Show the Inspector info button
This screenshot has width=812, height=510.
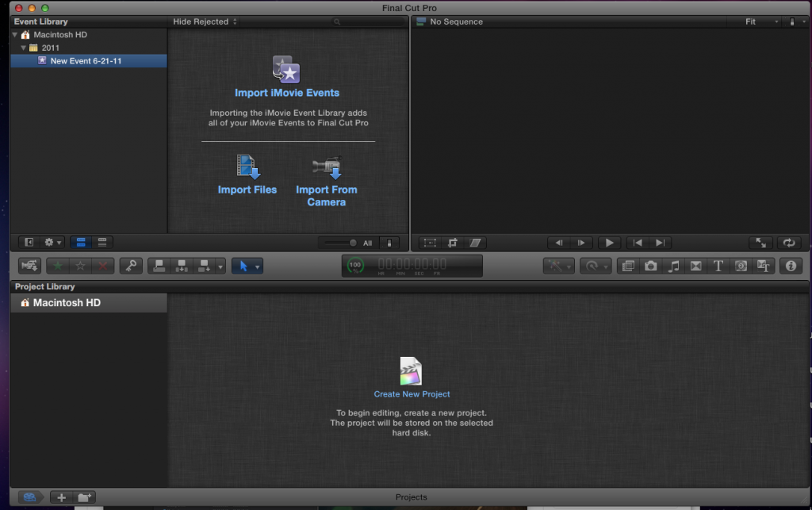[791, 267]
